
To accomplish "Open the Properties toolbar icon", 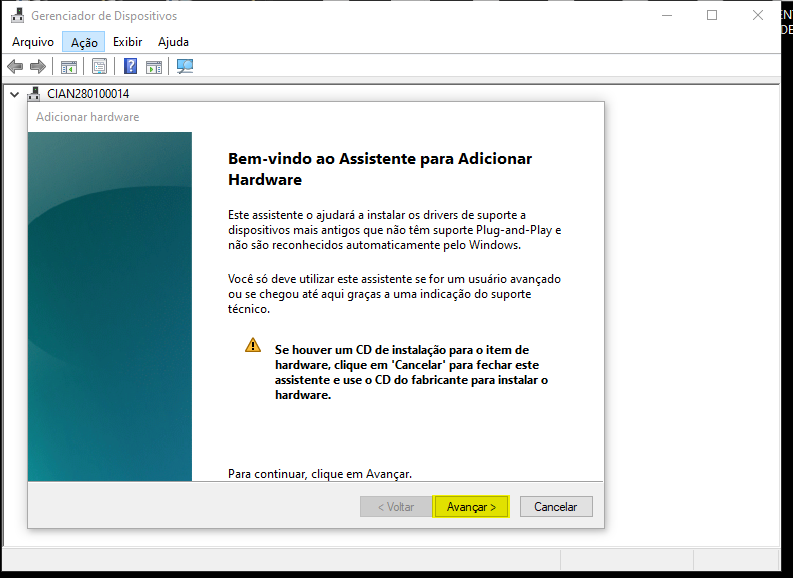I will coord(100,66).
